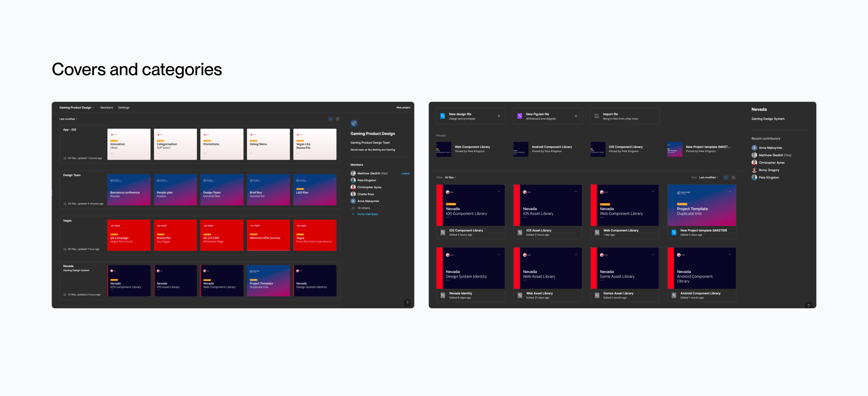Switch Nevada files to list view

[x=733, y=177]
